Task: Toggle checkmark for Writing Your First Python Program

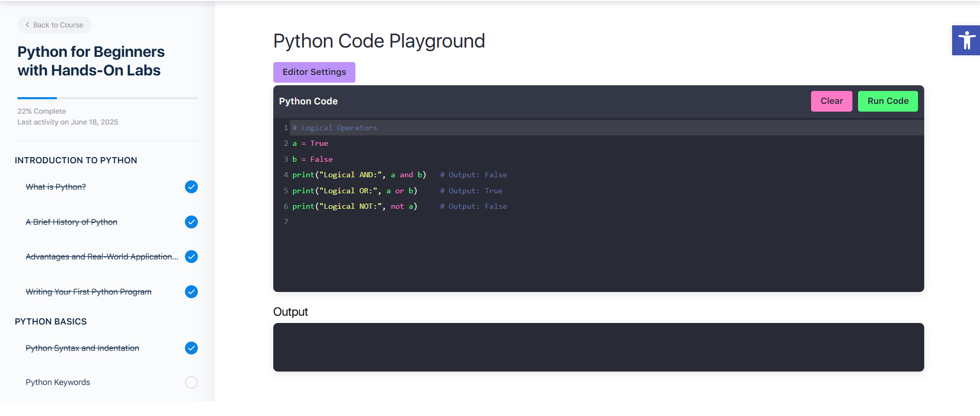Action: point(191,292)
